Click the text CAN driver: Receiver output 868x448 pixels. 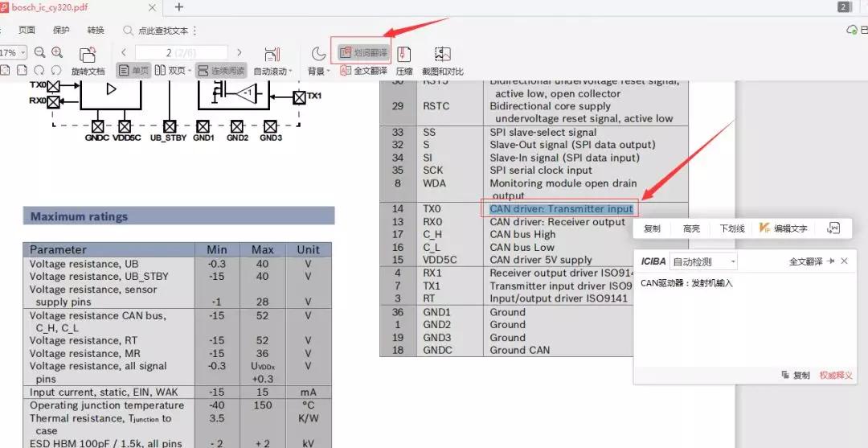(x=557, y=221)
